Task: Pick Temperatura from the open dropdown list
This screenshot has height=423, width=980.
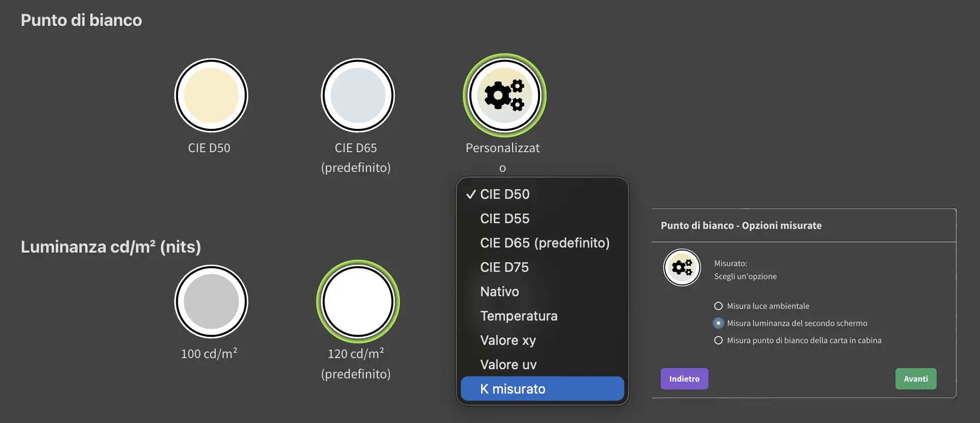Action: coord(519,315)
